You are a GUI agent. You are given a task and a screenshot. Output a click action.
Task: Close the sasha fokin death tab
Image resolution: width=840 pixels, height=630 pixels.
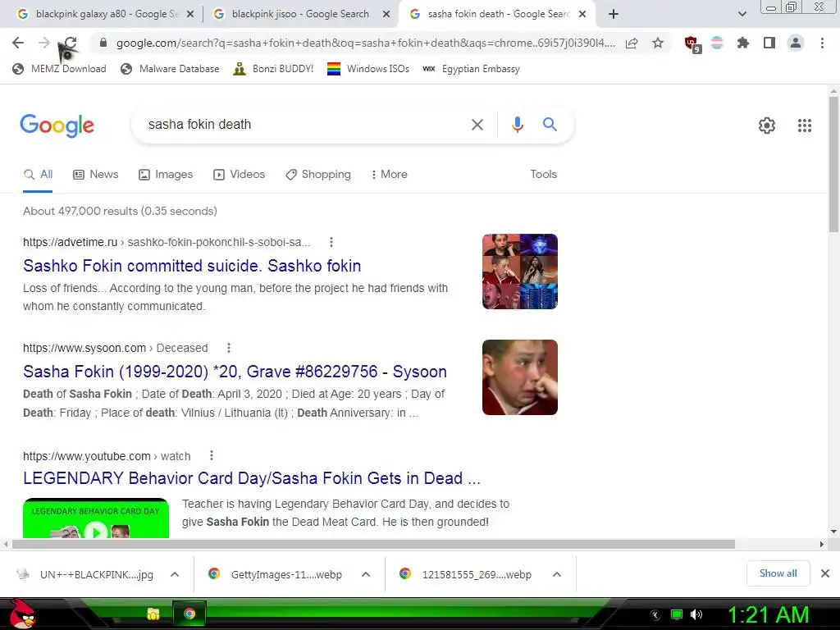click(583, 15)
